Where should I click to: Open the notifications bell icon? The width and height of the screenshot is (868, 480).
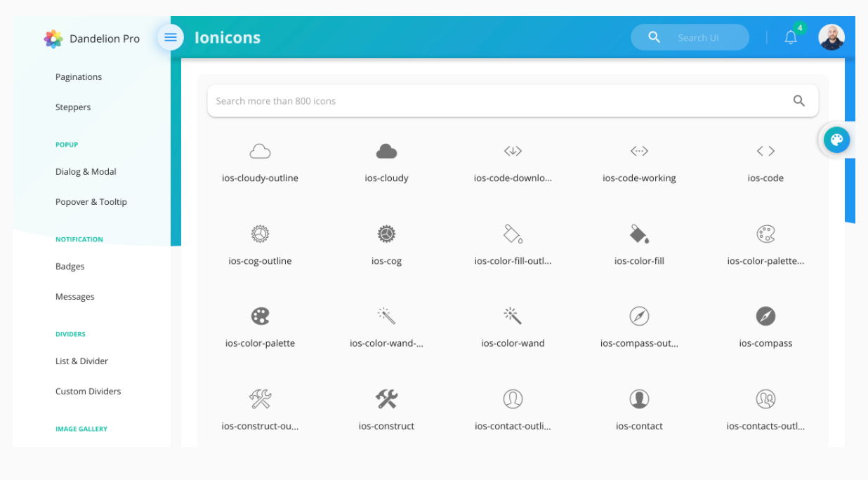pyautogui.click(x=791, y=38)
